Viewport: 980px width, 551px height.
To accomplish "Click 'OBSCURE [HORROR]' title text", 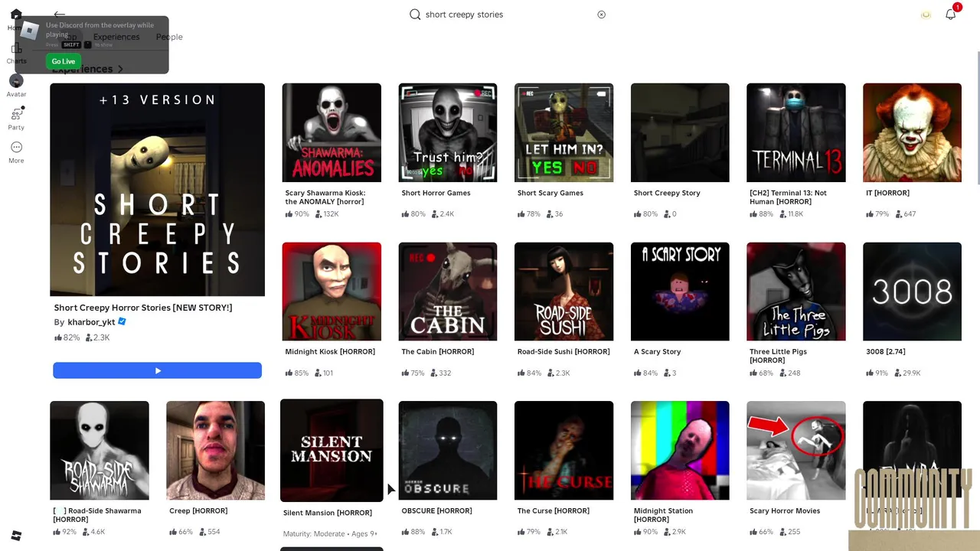I will coord(436,511).
